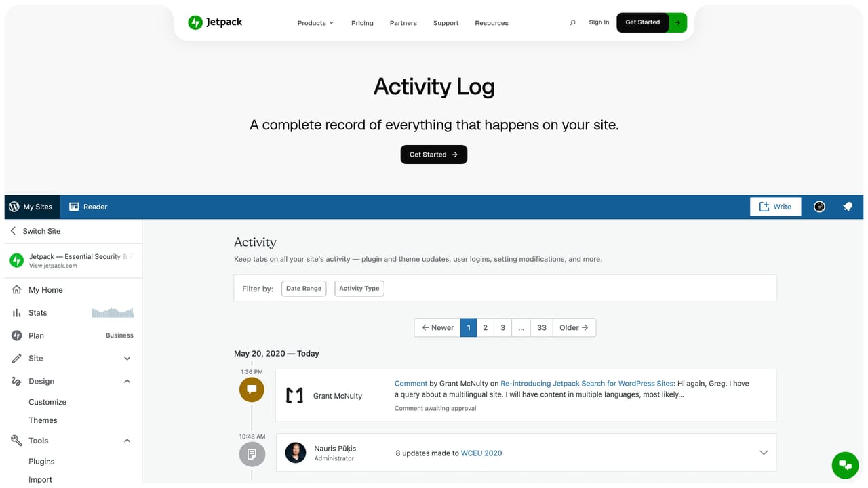This screenshot has width=868, height=488.
Task: Open Plugins under Tools
Action: (41, 462)
